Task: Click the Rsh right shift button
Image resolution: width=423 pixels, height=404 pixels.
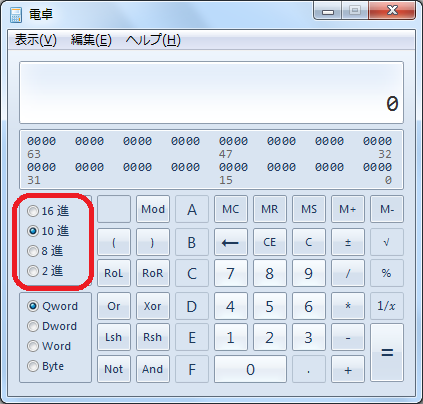Action: 153,337
